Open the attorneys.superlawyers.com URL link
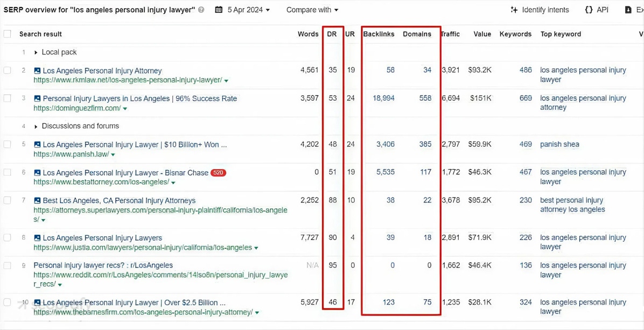Viewport: 644px width, 330px height. coord(160,215)
